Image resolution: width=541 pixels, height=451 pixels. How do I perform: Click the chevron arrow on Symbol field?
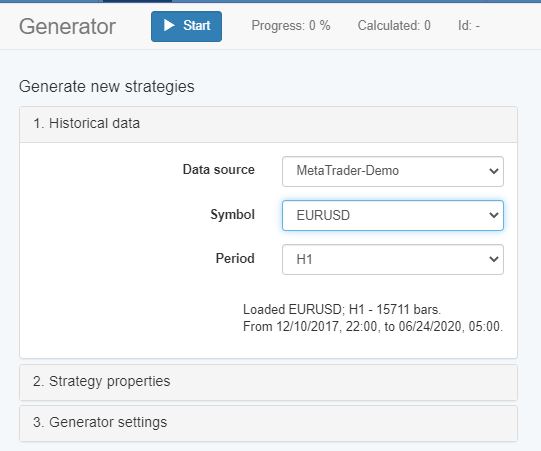(494, 215)
